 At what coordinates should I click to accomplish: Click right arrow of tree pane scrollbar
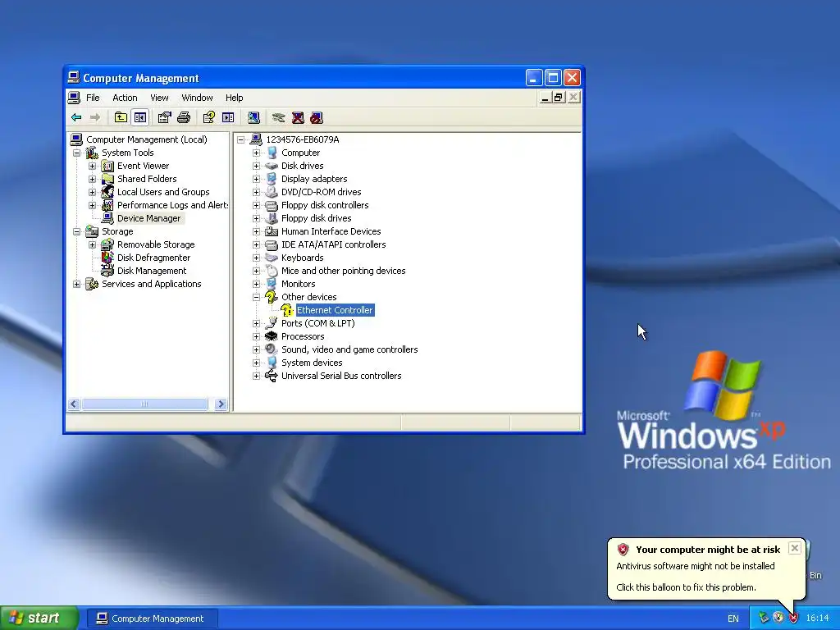(x=221, y=404)
